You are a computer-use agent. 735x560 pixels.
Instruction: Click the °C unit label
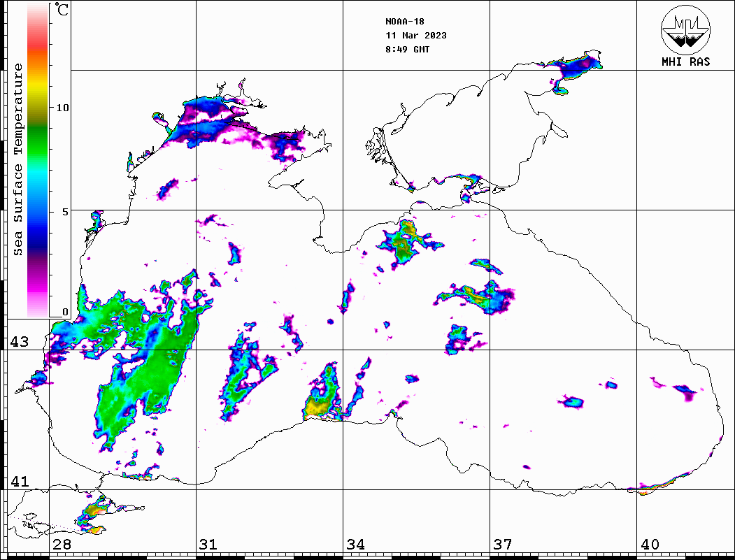62,9
